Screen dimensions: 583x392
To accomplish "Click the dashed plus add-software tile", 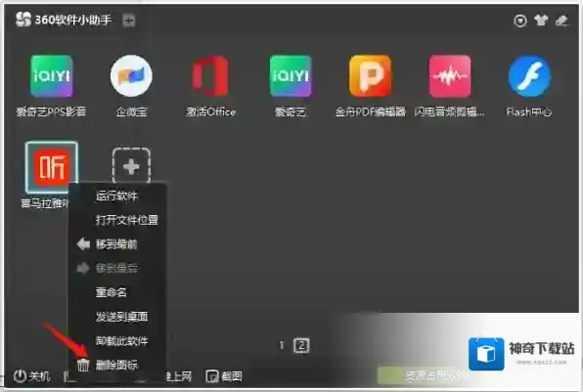I will (131, 166).
